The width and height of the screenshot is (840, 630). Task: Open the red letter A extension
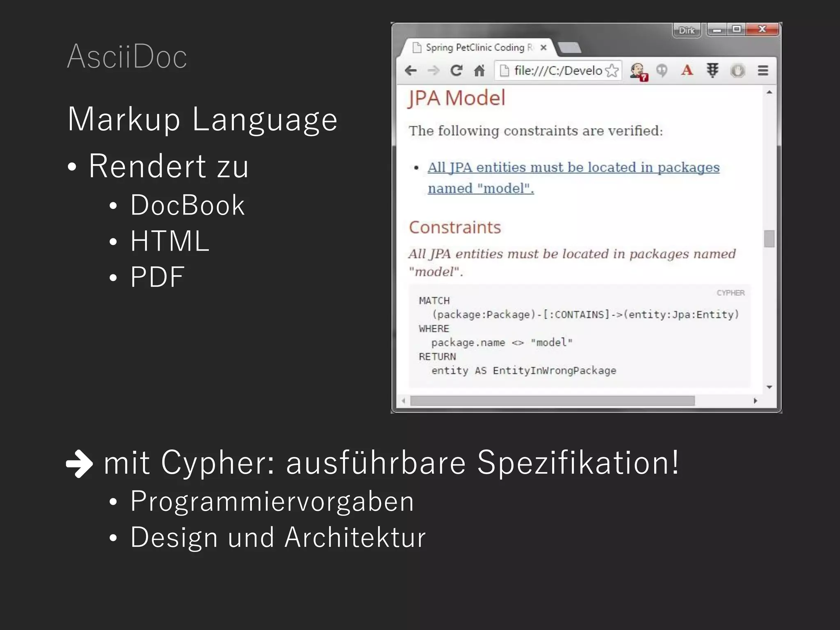pyautogui.click(x=687, y=70)
